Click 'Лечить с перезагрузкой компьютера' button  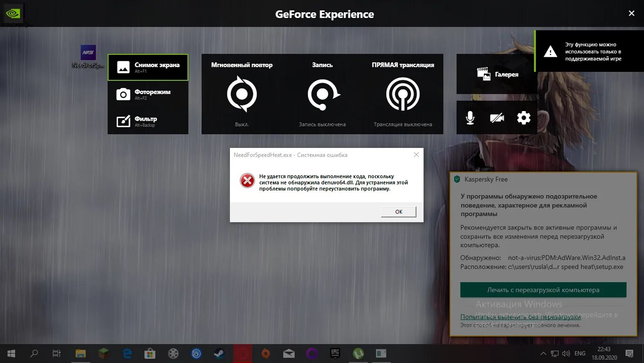click(543, 290)
